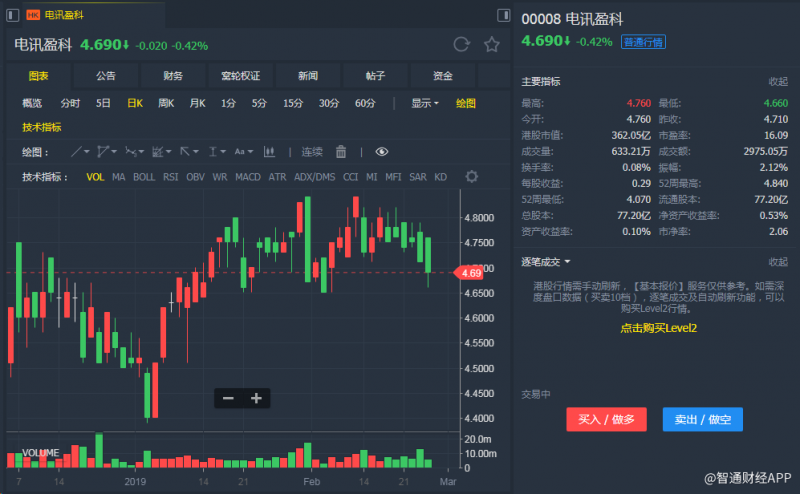Viewport: 800px width, 494px height.
Task: Click the 普通行情 badge button
Action: coord(643,42)
